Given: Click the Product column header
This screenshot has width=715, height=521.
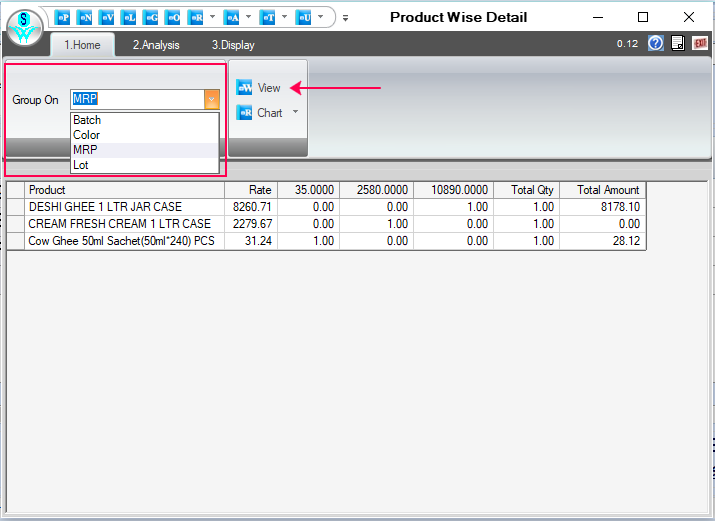Looking at the screenshot, I should tap(124, 190).
